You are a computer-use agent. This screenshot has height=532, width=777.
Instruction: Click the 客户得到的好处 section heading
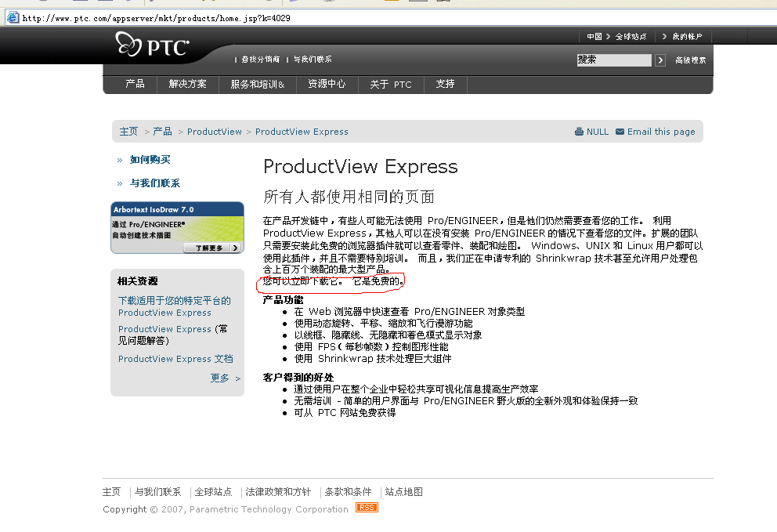(298, 378)
